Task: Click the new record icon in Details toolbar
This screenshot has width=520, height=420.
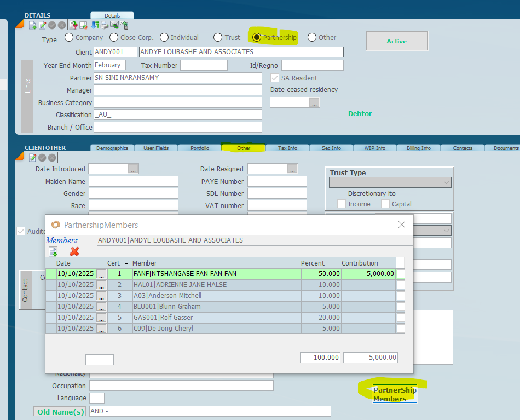Action: [x=33, y=25]
